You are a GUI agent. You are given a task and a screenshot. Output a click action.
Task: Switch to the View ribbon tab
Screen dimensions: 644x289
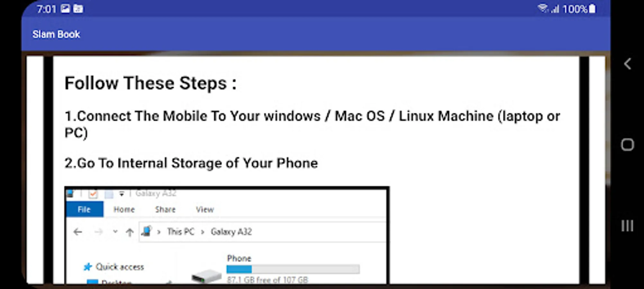click(205, 209)
